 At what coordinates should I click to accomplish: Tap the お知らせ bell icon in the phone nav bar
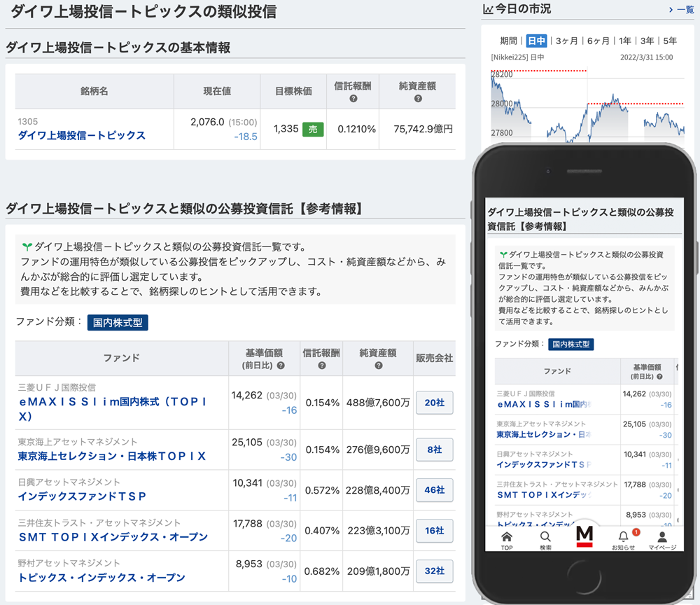point(623,536)
